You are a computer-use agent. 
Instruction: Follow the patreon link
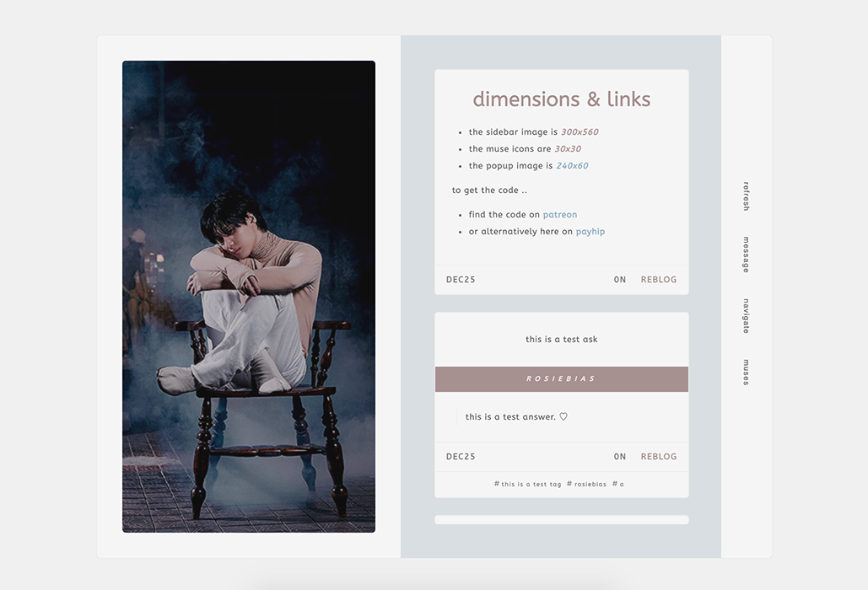point(559,215)
